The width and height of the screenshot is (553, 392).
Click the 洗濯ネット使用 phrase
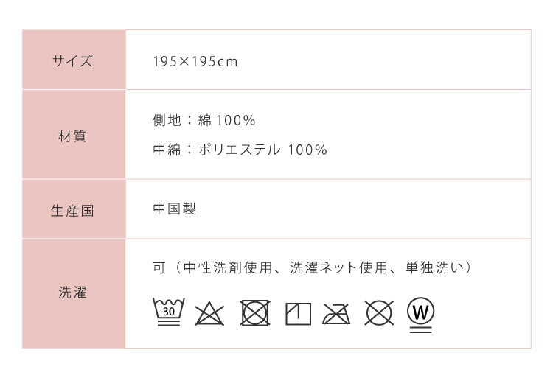pyautogui.click(x=339, y=267)
